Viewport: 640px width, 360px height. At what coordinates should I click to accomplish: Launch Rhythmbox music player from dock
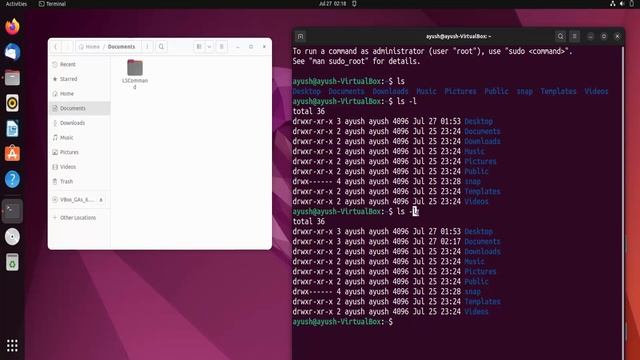tap(12, 103)
